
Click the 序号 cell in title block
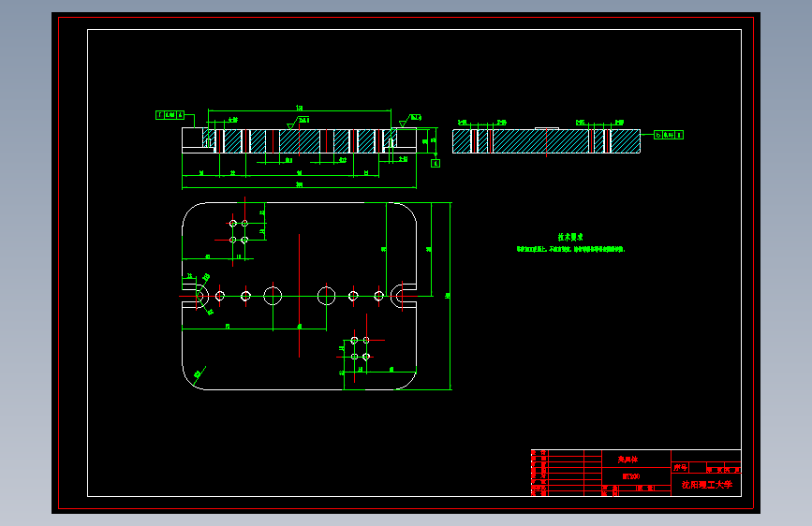pos(680,467)
